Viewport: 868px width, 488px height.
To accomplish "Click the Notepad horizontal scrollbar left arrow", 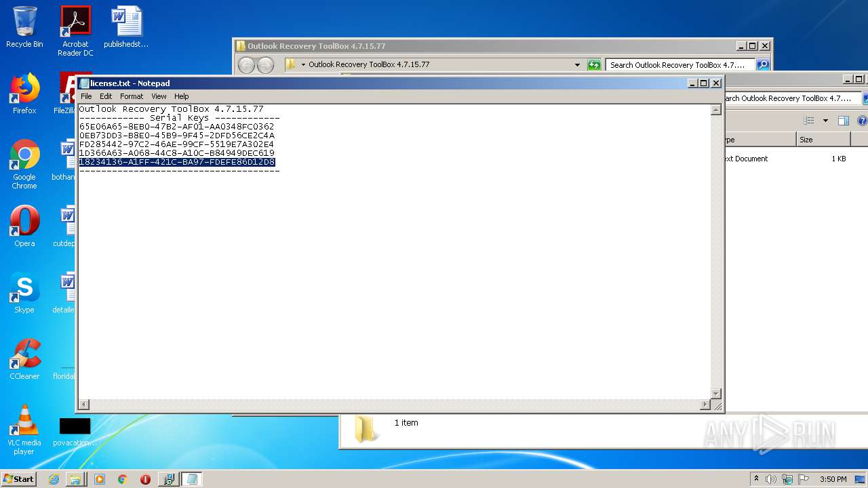I will (84, 405).
